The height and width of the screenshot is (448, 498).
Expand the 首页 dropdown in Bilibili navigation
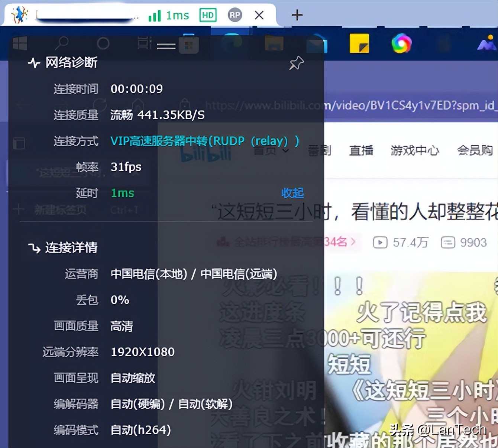(272, 150)
